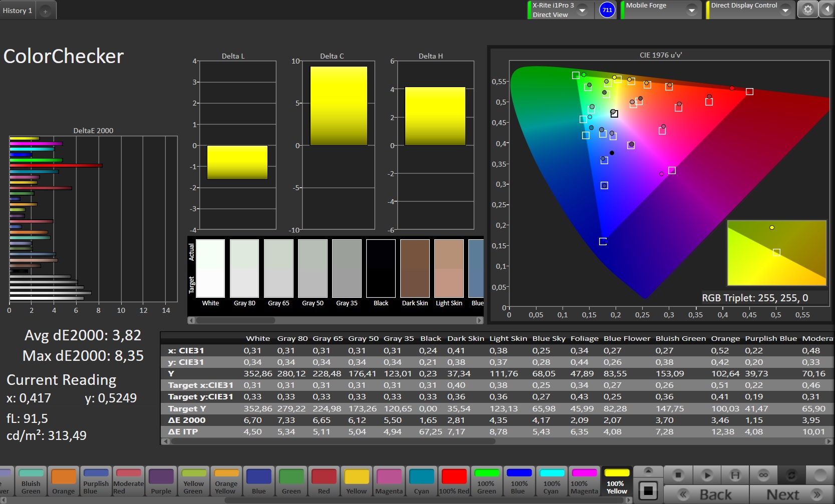The width and height of the screenshot is (835, 504).
Task: Click the bracketed single-read icon
Action: pos(735,474)
